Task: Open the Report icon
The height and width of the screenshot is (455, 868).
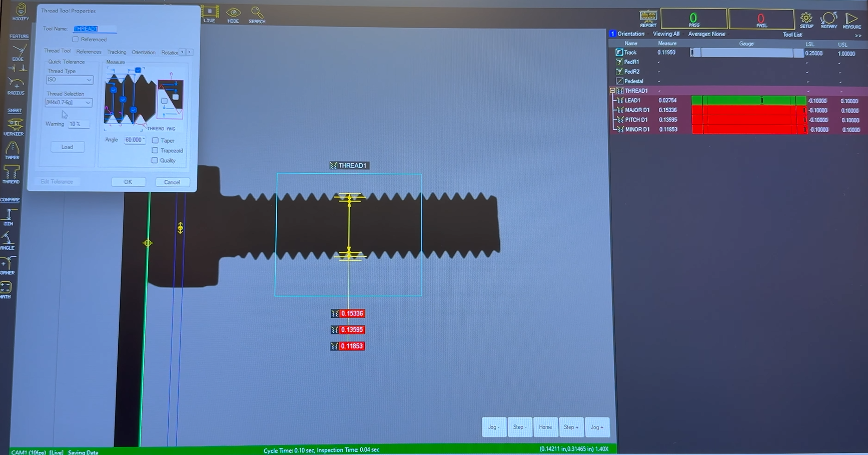Action: click(x=648, y=18)
